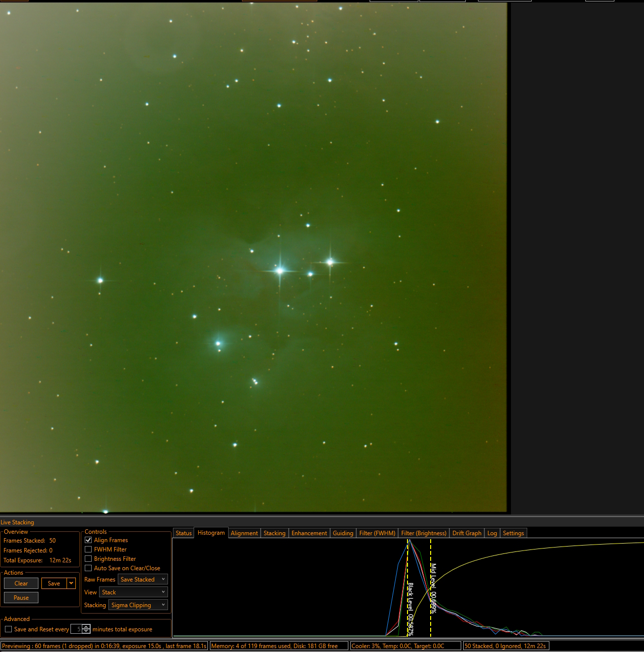Go to the Guiding tab
This screenshot has width=644, height=652.
[x=343, y=533]
